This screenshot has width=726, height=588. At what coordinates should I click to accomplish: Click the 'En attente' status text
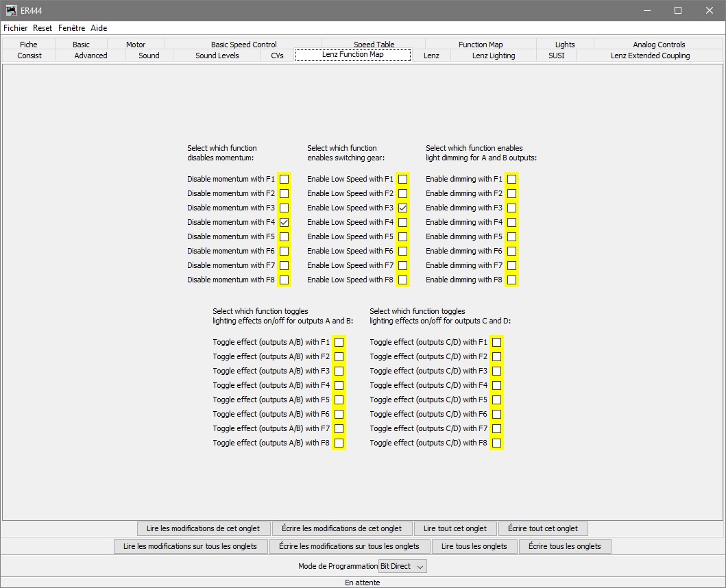pos(363,583)
